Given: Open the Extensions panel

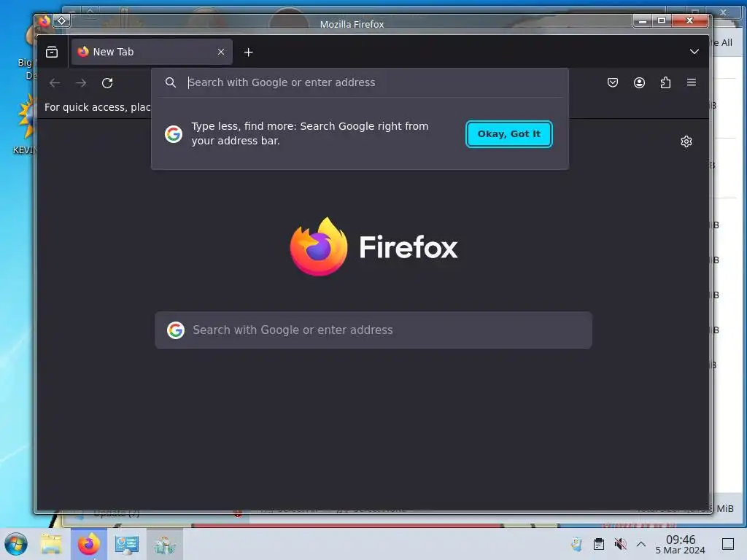Looking at the screenshot, I should tap(665, 82).
